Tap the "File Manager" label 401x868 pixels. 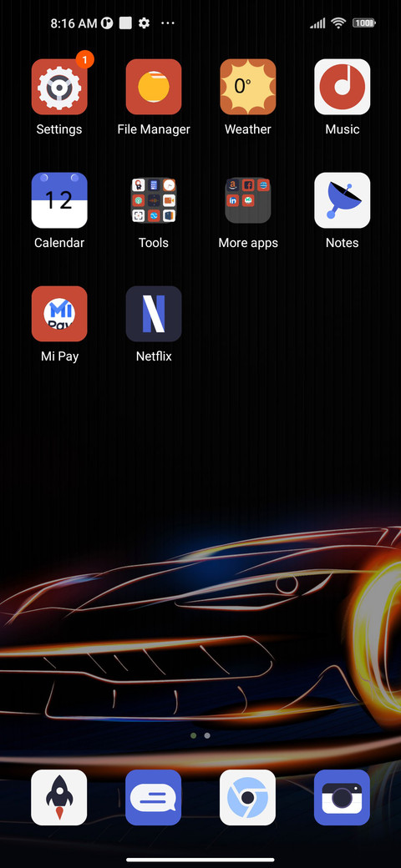pos(154,129)
